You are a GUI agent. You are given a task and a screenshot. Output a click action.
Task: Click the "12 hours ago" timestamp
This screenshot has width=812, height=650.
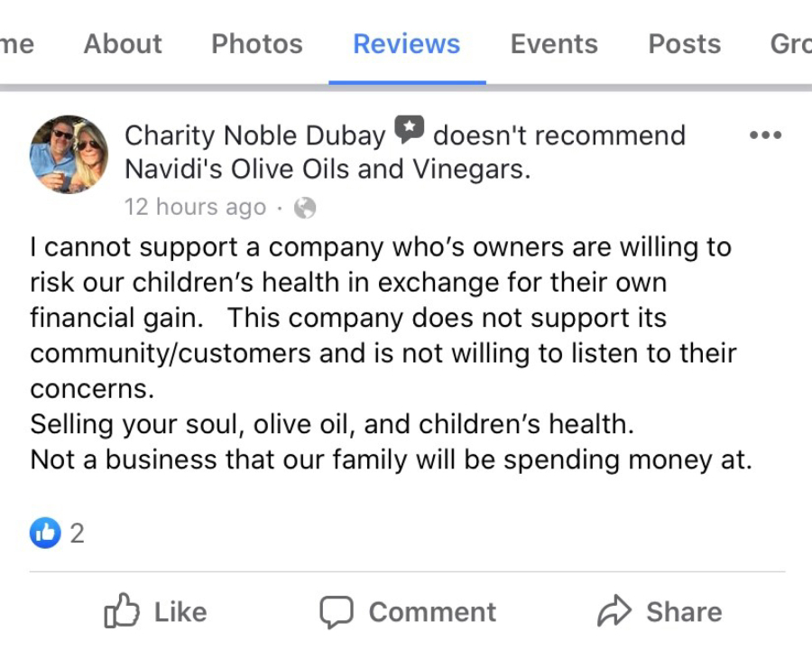coord(195,208)
